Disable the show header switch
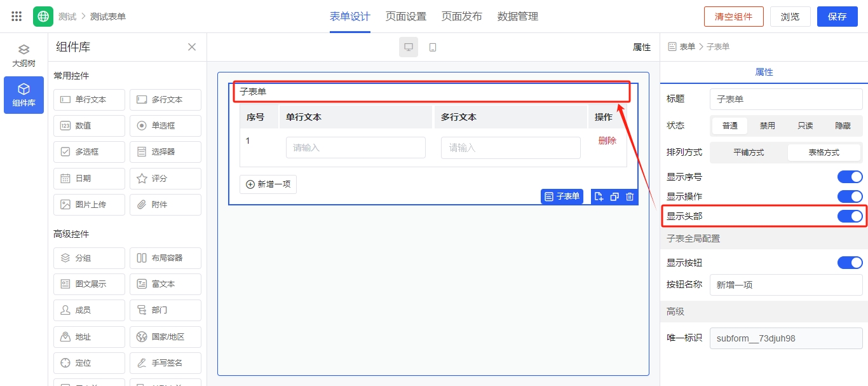This screenshot has height=386, width=868. pos(850,216)
